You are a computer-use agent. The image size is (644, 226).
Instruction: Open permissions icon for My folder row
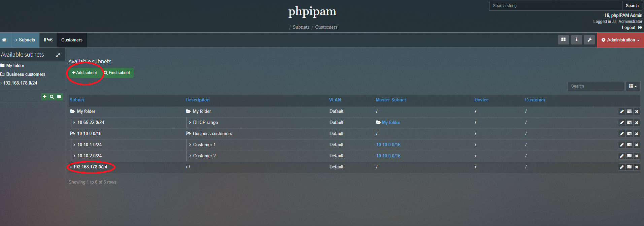click(x=629, y=111)
